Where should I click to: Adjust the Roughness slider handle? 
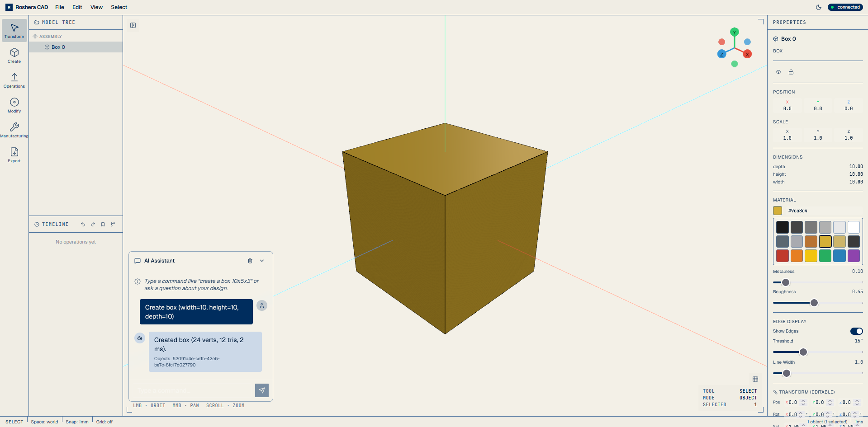tap(814, 303)
